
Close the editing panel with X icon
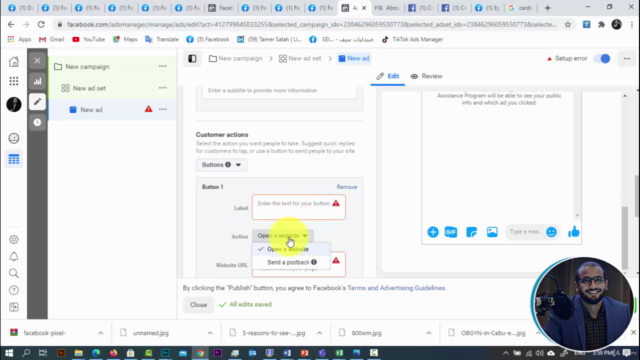(x=37, y=61)
